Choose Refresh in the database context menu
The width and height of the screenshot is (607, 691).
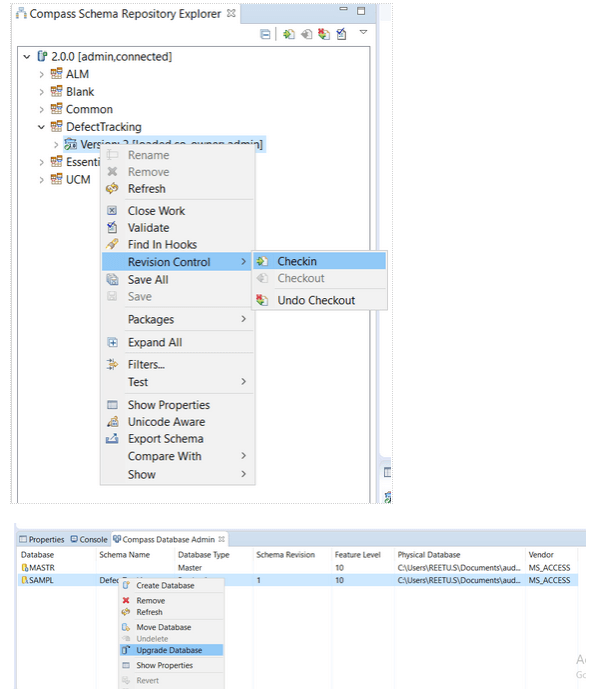[172, 612]
